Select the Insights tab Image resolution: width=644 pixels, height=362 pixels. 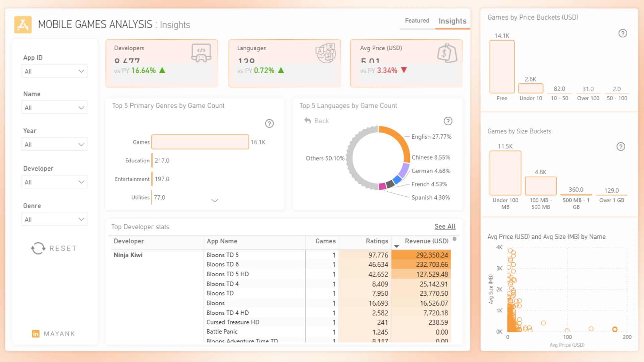click(x=452, y=21)
